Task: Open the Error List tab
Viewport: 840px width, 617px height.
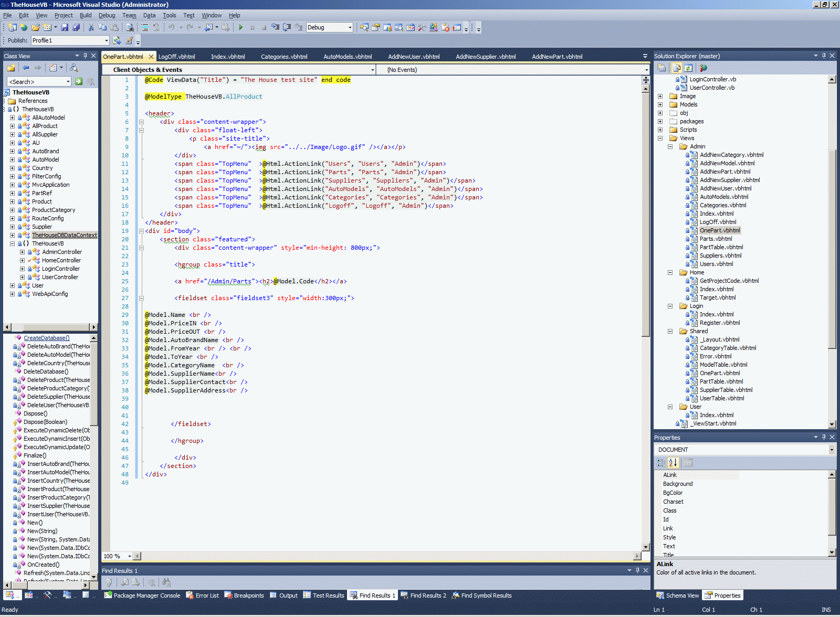Action: [203, 595]
